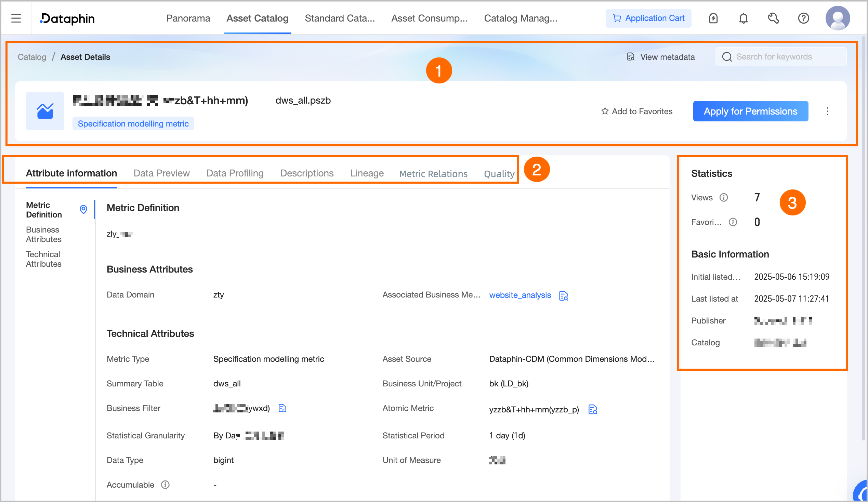The width and height of the screenshot is (868, 502).
Task: Open the website_analysis link
Action: pyautogui.click(x=520, y=295)
